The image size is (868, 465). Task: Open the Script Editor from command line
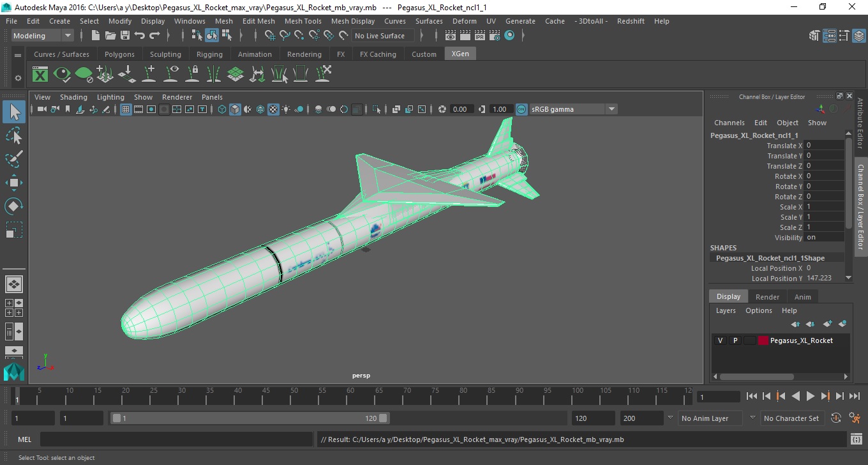(x=857, y=439)
